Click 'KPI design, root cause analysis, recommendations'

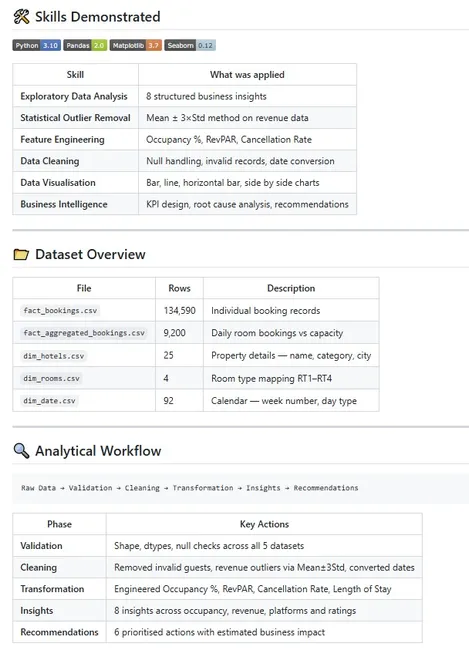(x=247, y=204)
